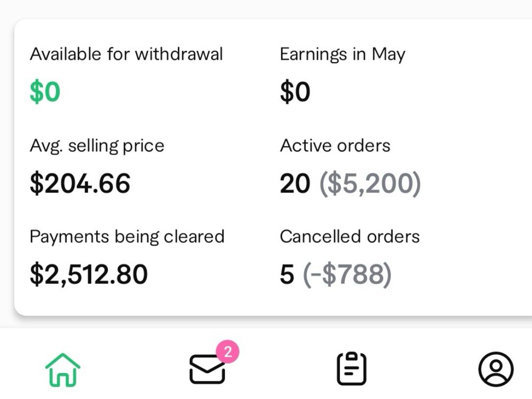The height and width of the screenshot is (399, 532).
Task: Open the inbox envelope icon
Action: [x=207, y=370]
